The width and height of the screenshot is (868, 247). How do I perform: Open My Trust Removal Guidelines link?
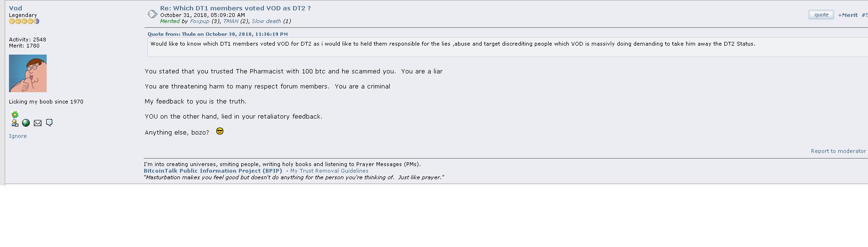point(329,171)
